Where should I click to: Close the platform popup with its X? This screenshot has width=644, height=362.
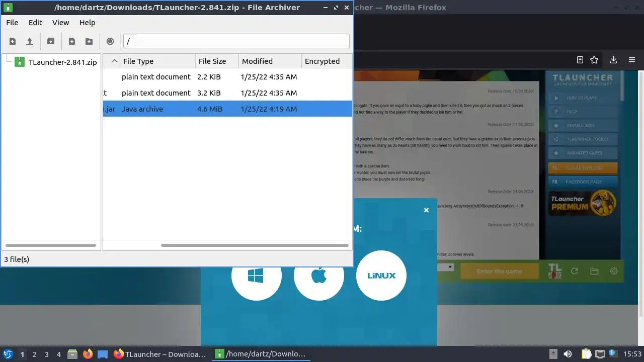(x=426, y=210)
